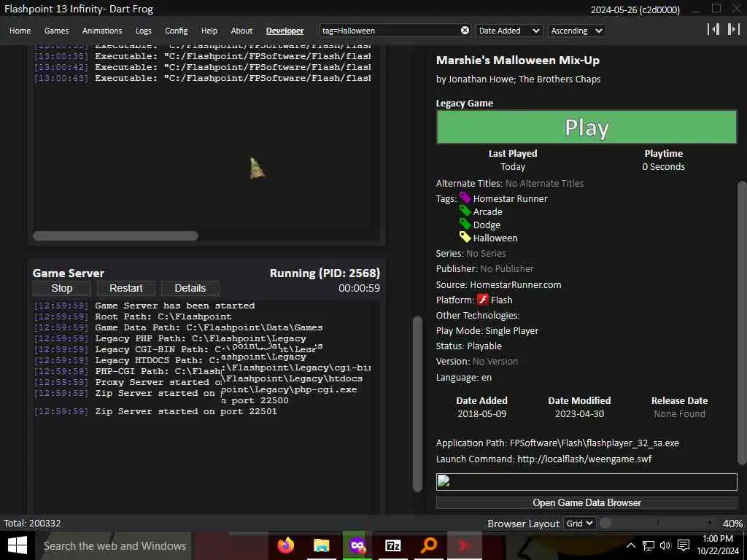This screenshot has height=560, width=747.
Task: Open Game Server Details
Action: [190, 288]
